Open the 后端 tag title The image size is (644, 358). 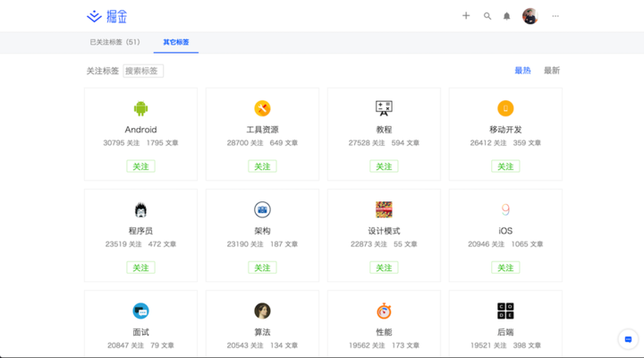[505, 332]
